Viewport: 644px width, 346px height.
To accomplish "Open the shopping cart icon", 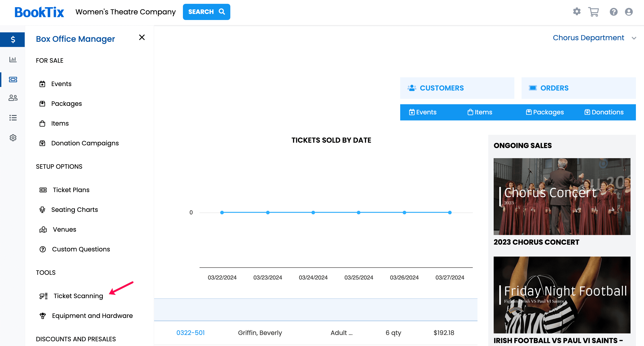I will point(593,12).
